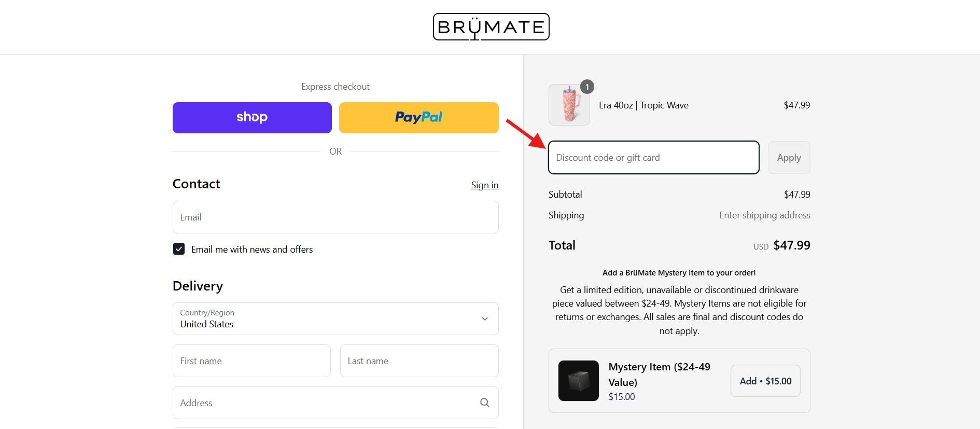Select the First name field
Viewport: 980px width, 429px height.
coord(251,361)
